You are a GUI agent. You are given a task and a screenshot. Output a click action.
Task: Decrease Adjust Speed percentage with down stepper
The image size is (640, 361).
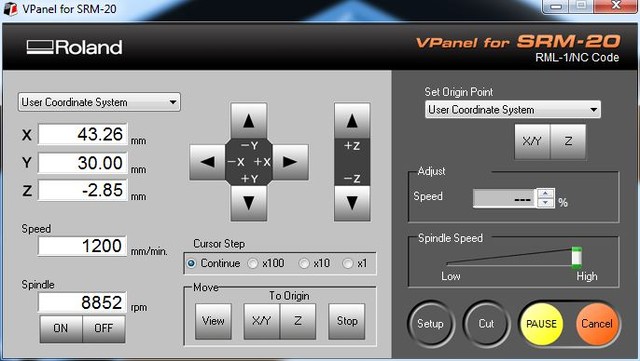point(545,203)
